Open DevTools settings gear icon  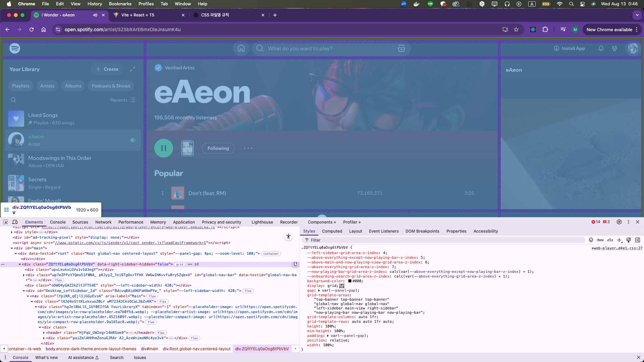coord(619,222)
